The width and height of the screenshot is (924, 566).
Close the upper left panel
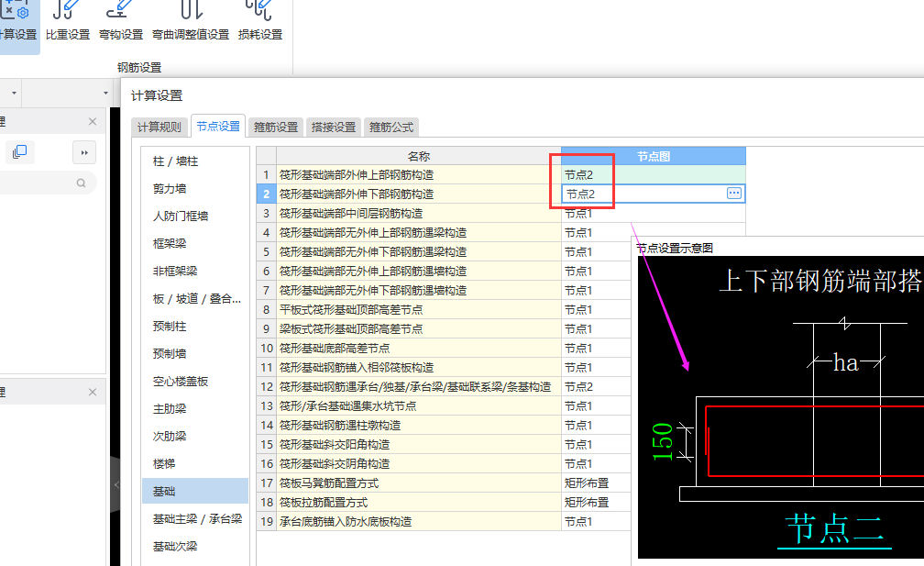click(x=93, y=121)
